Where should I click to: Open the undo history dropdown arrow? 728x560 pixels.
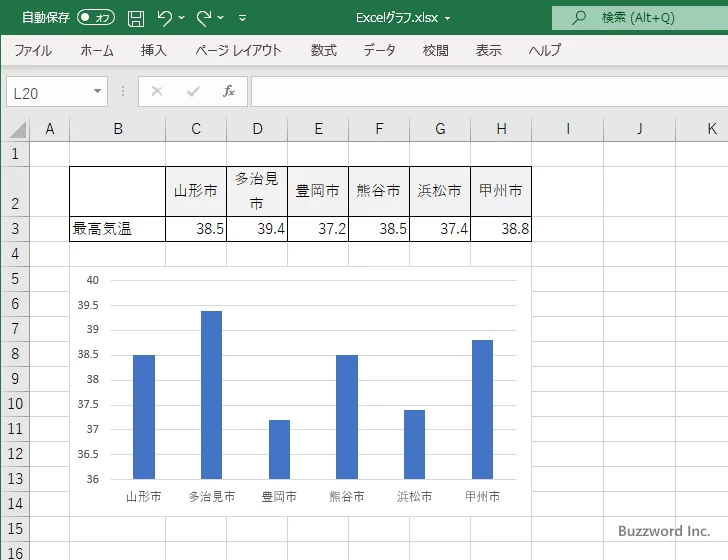[181, 18]
